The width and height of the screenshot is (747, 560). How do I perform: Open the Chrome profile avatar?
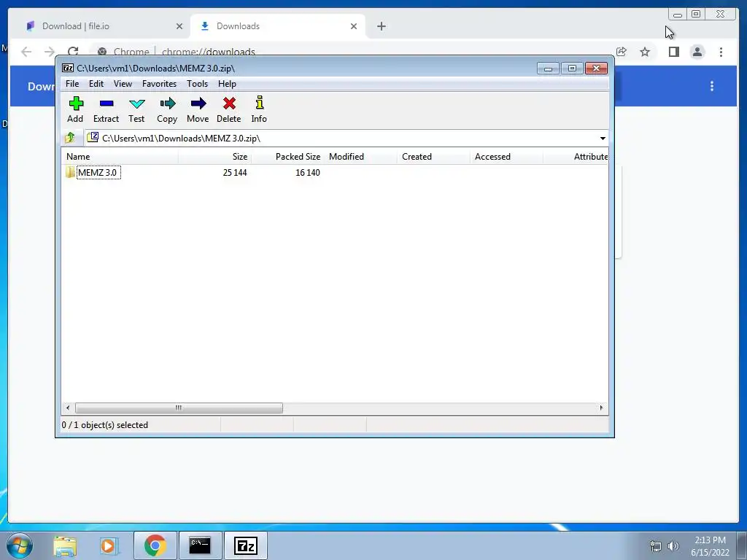point(697,52)
